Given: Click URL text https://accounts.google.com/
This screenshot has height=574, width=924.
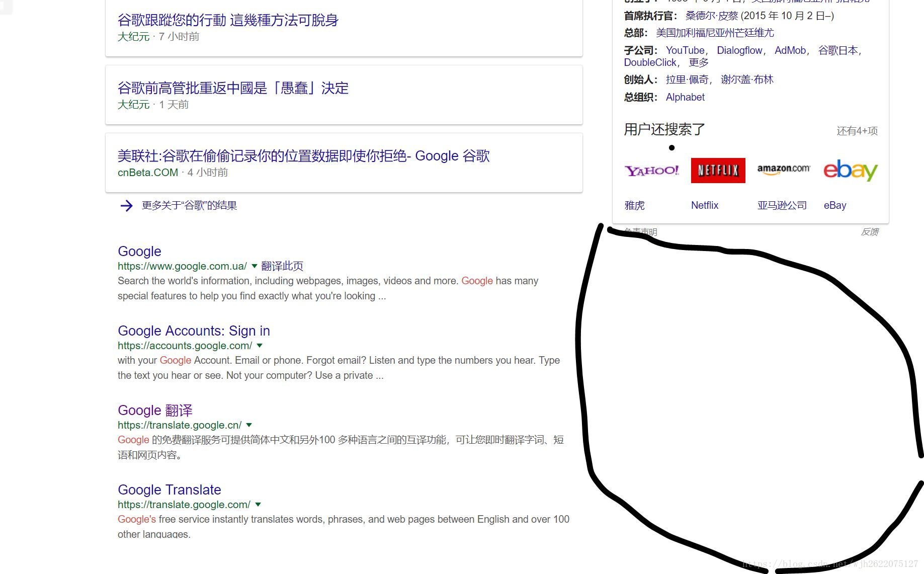Looking at the screenshot, I should pos(185,346).
